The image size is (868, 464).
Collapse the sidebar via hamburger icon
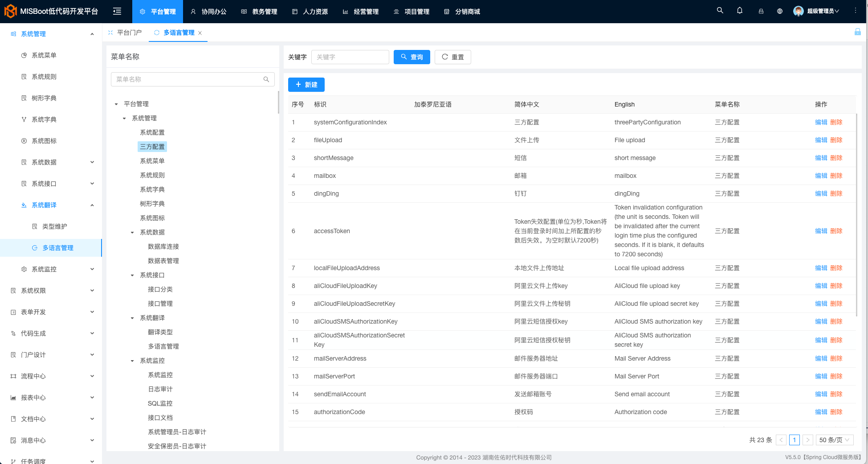tap(117, 11)
